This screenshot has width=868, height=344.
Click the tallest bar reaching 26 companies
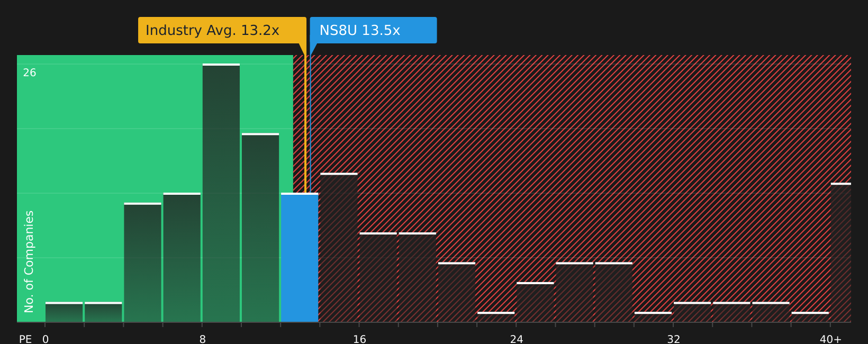[x=221, y=193]
